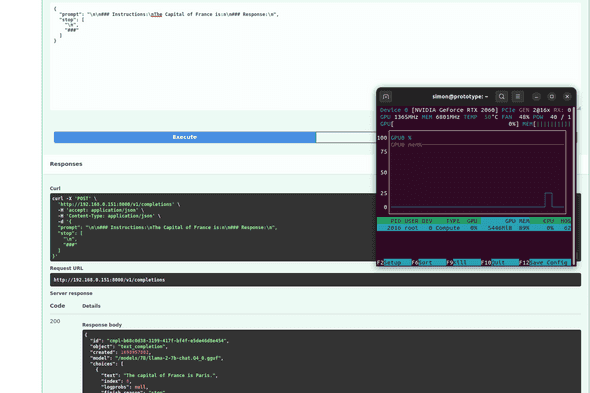Click the terminal window vertical scrollbar
The image size is (590, 393).
click(573, 184)
